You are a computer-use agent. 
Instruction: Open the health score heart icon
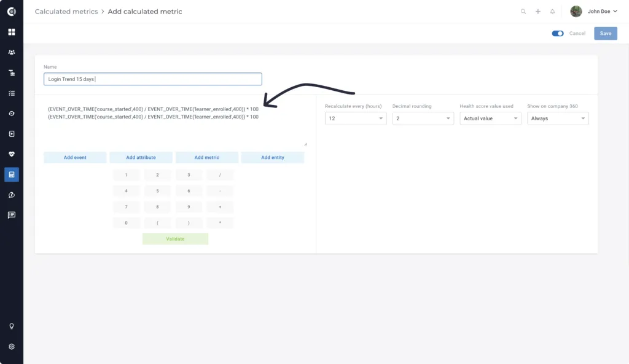12,154
